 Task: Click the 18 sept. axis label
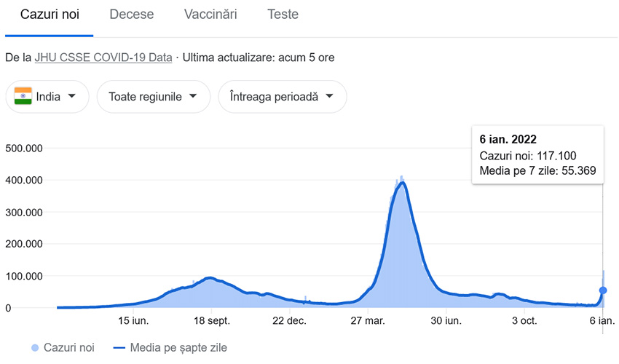212,320
